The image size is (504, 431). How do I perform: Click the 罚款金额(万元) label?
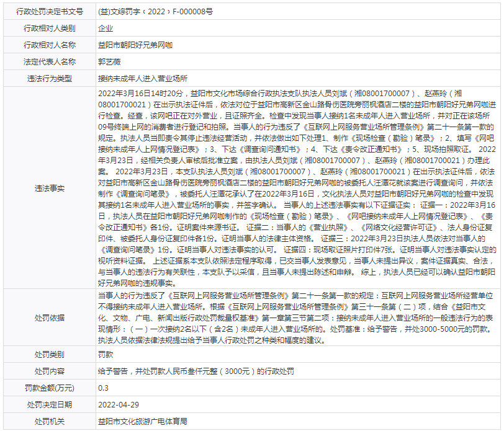50,388
